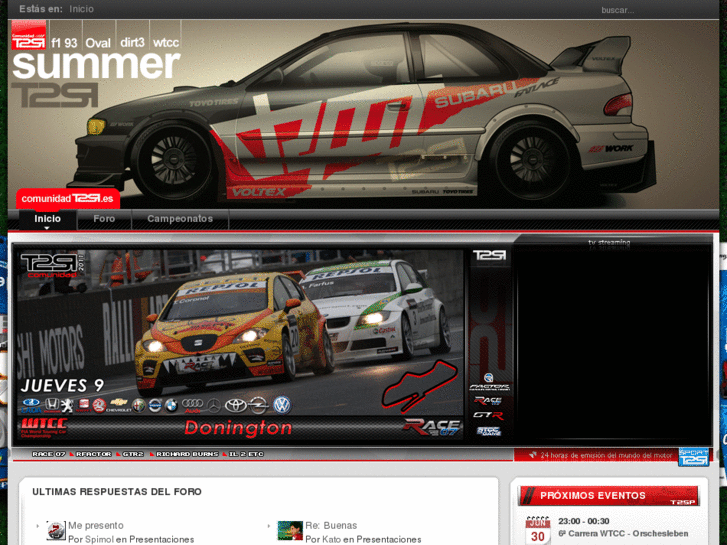Click the Mercedes star logo on banner
Screen dimensions: 727x545
point(214,406)
